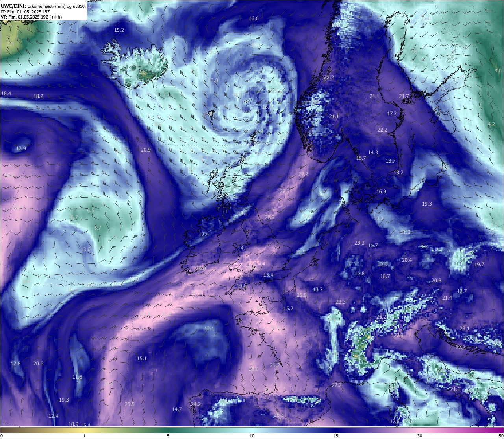Screen dimensions: 504x439
Task: Select the 25.5 value on the map
Action: (x=130, y=404)
